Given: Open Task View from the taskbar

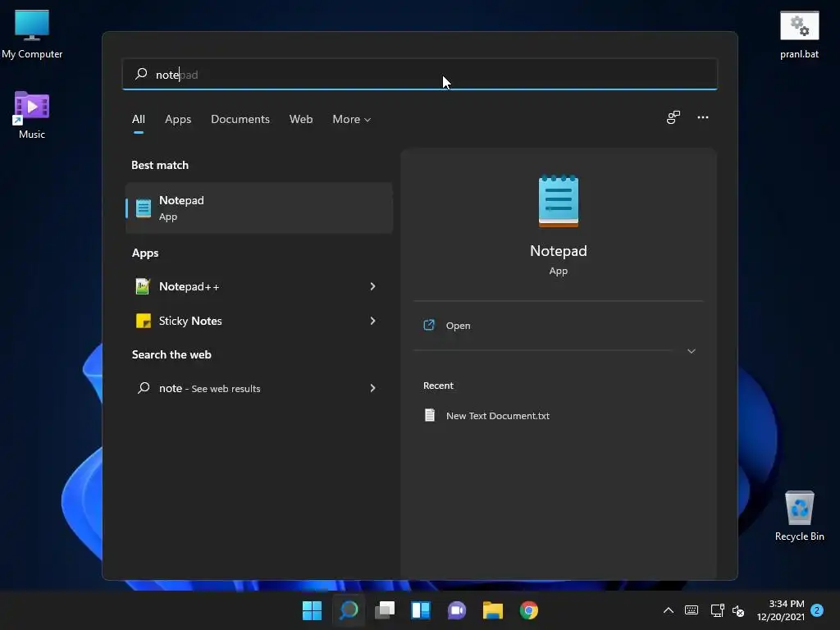Looking at the screenshot, I should pyautogui.click(x=385, y=610).
